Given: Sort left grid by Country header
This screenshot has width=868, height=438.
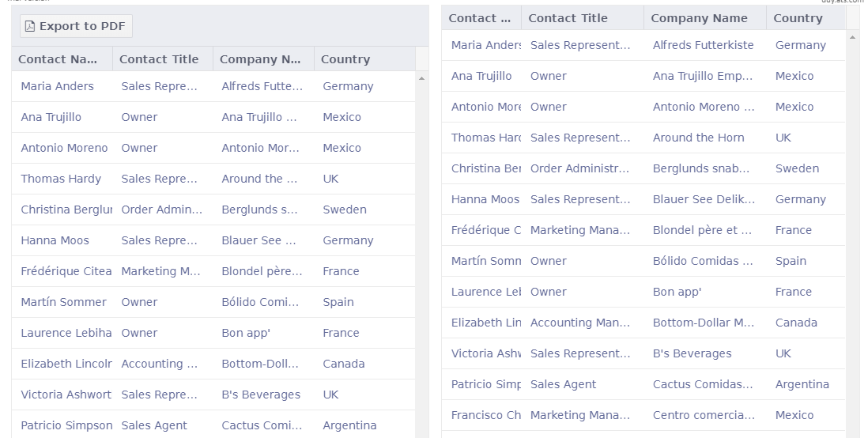Looking at the screenshot, I should 345,59.
